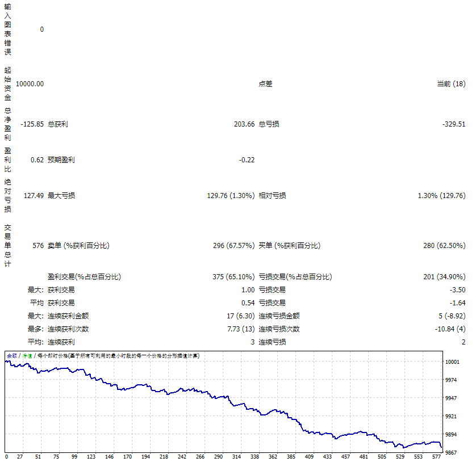476x462 pixels.
Task: Click the chart mismatch errors value 0
Action: [42, 30]
